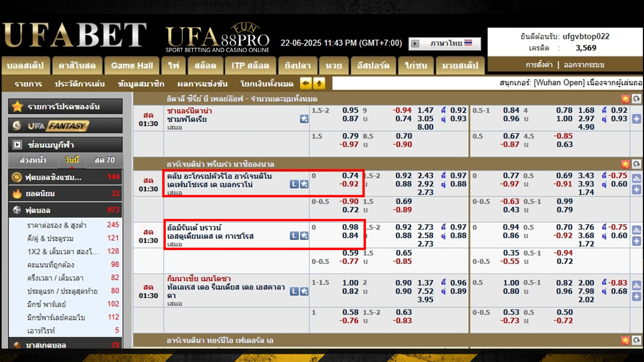This screenshot has width=644, height=362.
Task: Open รายการโปรดของฉัน favorites list
Action: [65, 106]
